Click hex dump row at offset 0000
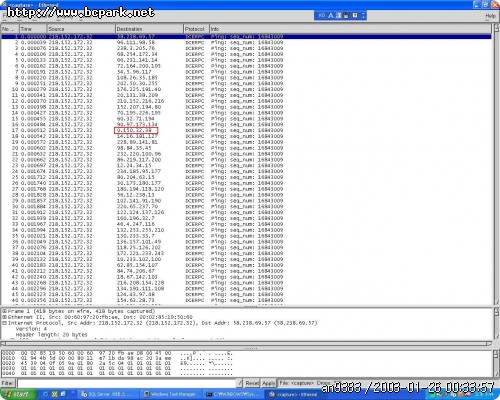Screen dimensions: 500x400 [x=117, y=353]
